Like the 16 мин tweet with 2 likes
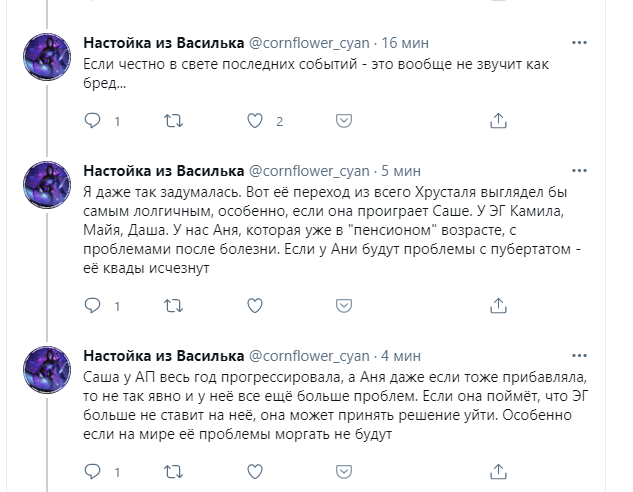The width and height of the screenshot is (633, 492). (256, 121)
